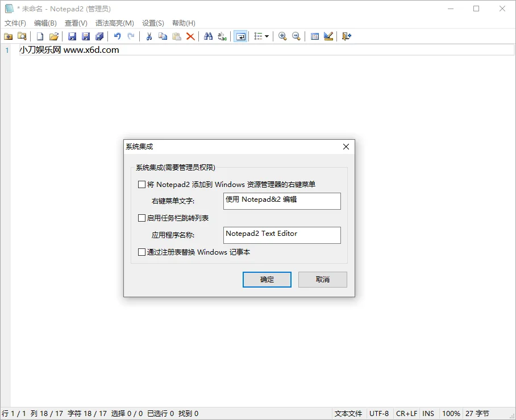The image size is (516, 420).
Task: Click the Cut scissors toolbar icon
Action: coord(148,36)
